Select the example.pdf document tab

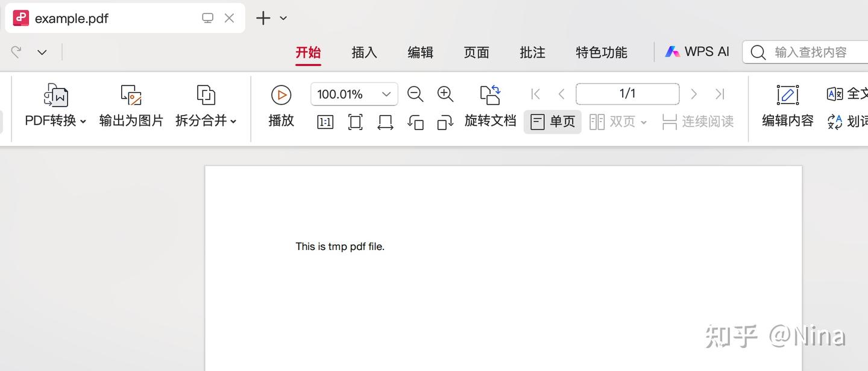coord(125,18)
